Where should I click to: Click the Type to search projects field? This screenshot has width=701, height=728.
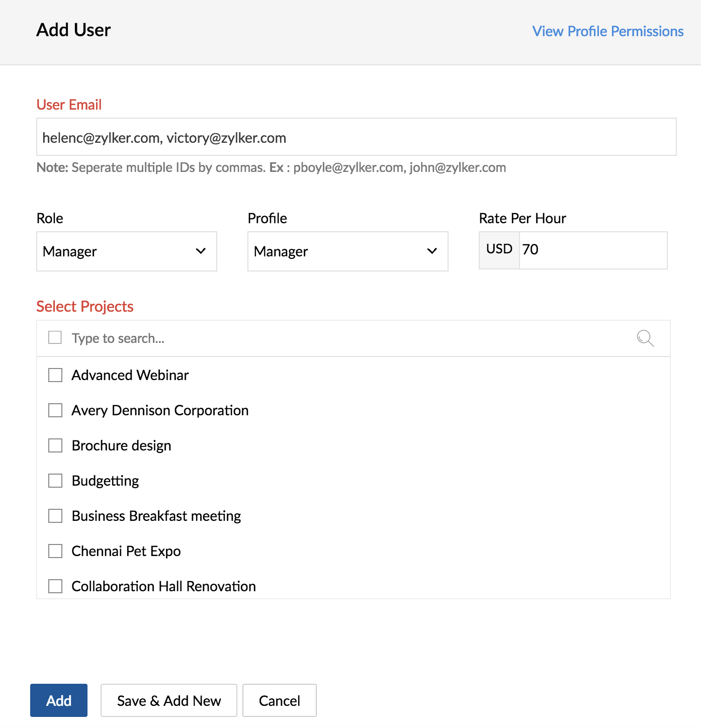coord(347,338)
